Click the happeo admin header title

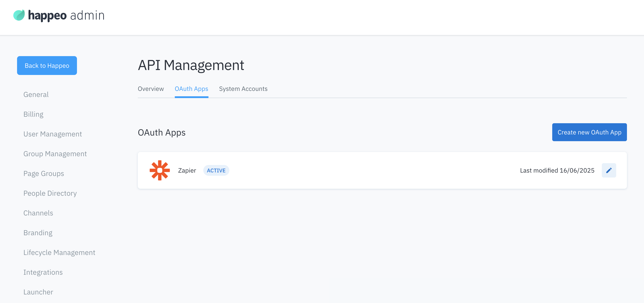(66, 15)
